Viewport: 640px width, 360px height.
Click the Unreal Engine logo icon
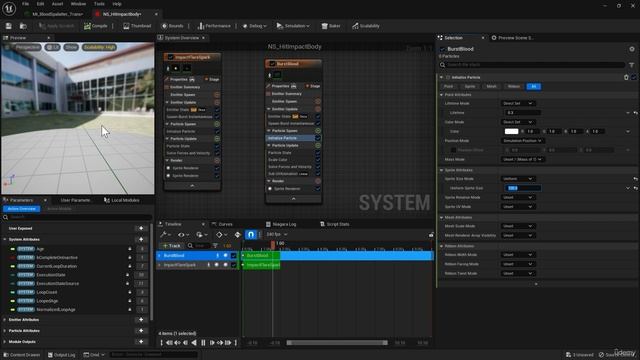(9, 8)
